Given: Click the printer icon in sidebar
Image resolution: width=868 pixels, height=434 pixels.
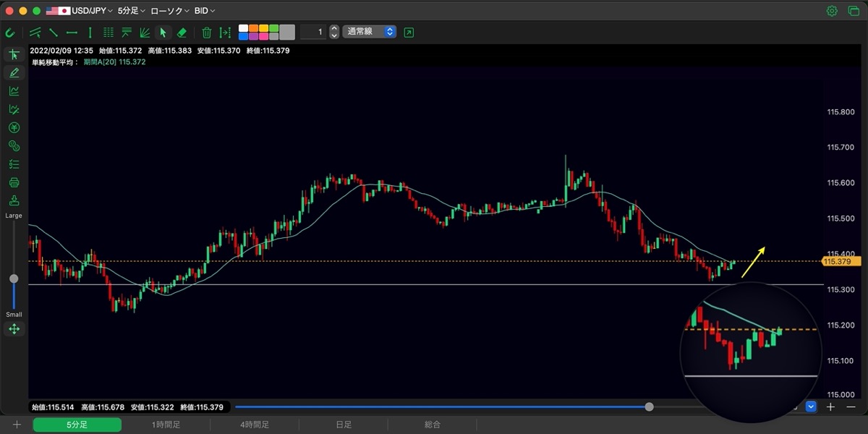Looking at the screenshot, I should pyautogui.click(x=14, y=182).
